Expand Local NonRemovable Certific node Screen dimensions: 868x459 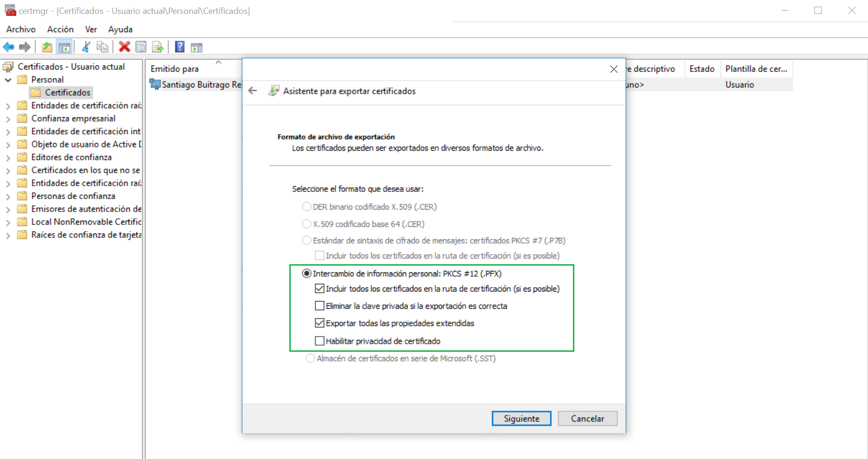[x=8, y=222]
